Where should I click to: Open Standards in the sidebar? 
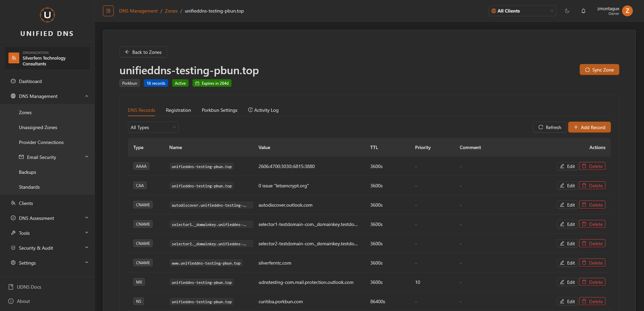(x=47, y=187)
